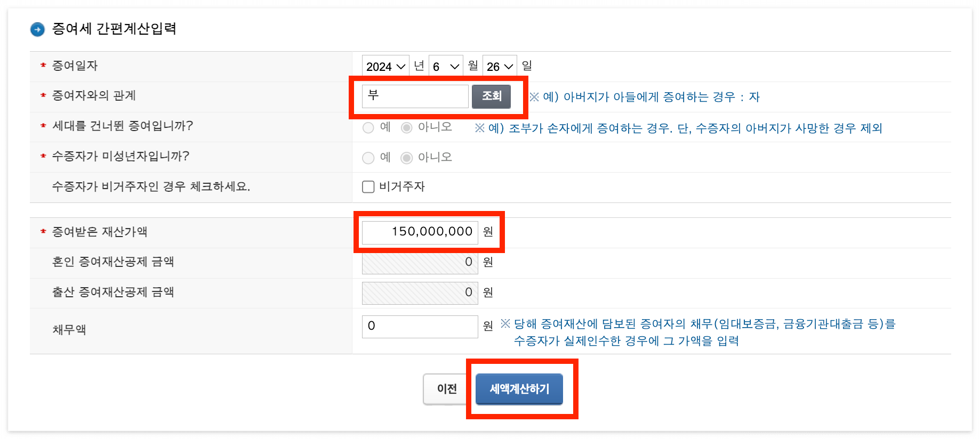This screenshot has width=980, height=439.
Task: Open the day dropdown showing 26
Action: click(x=500, y=65)
